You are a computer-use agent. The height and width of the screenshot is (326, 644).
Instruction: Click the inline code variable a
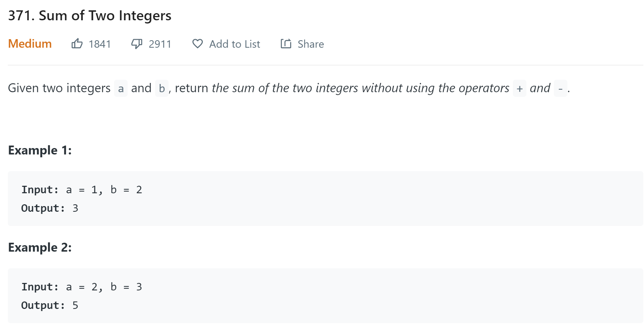(121, 88)
